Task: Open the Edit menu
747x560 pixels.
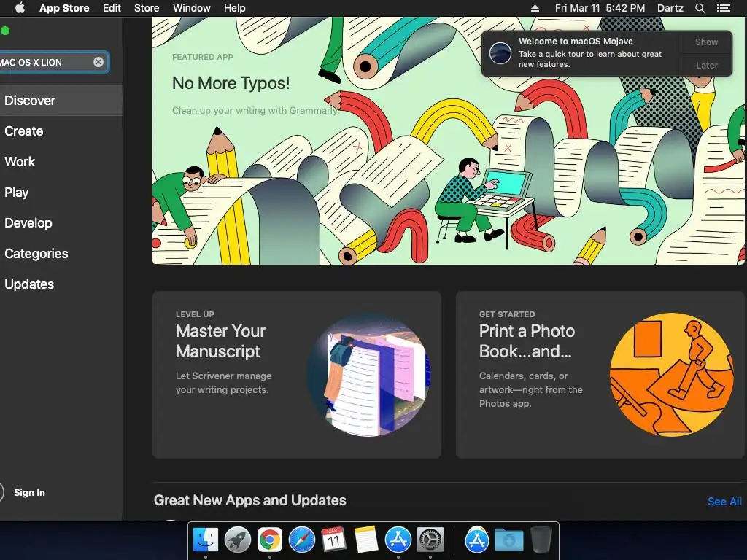Action: click(x=112, y=8)
